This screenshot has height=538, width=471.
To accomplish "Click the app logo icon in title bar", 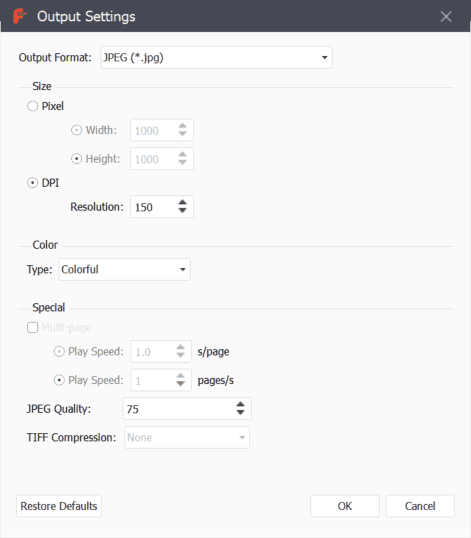I will coord(20,16).
